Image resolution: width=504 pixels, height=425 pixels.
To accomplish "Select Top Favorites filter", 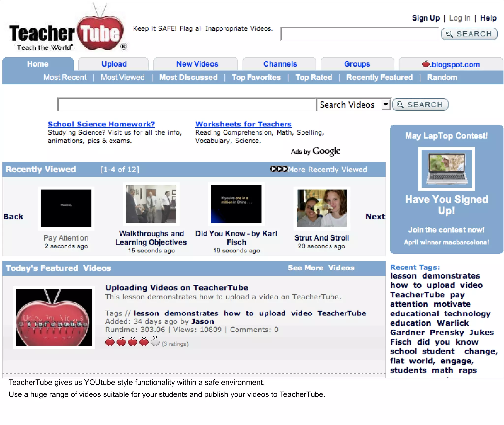I will point(256,77).
